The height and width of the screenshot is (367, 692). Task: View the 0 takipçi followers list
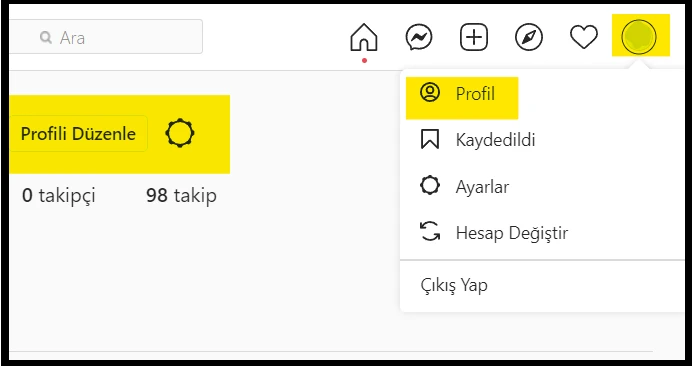click(x=59, y=195)
